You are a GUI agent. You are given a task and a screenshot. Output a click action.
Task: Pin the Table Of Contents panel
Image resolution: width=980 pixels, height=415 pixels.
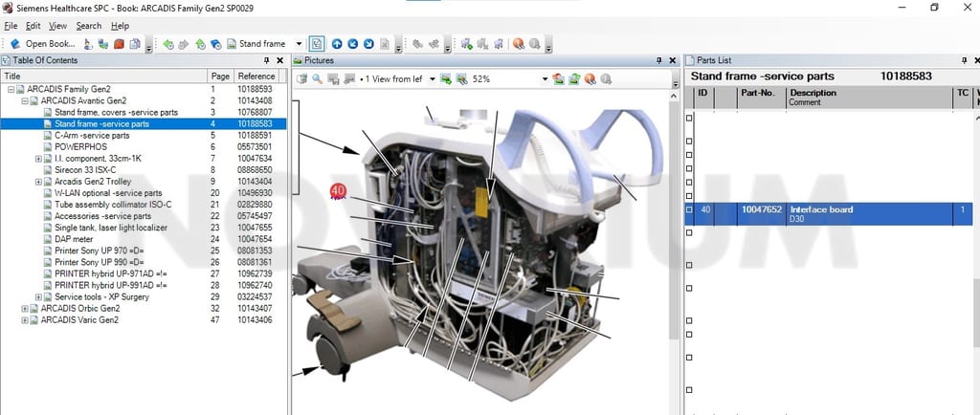(267, 60)
